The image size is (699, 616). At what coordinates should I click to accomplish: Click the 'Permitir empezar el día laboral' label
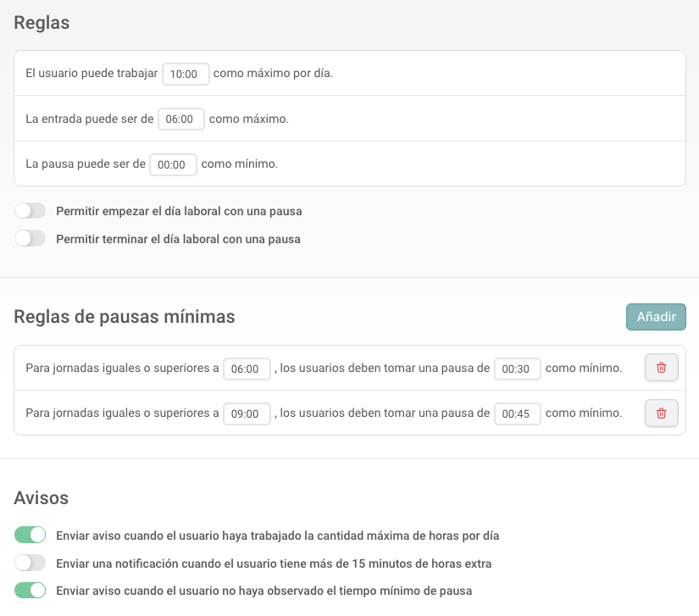(179, 211)
